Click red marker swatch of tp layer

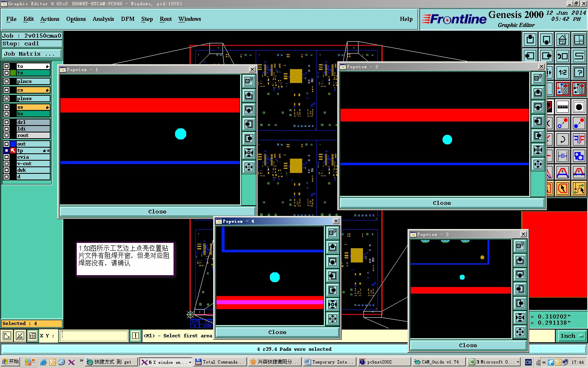pos(13,150)
